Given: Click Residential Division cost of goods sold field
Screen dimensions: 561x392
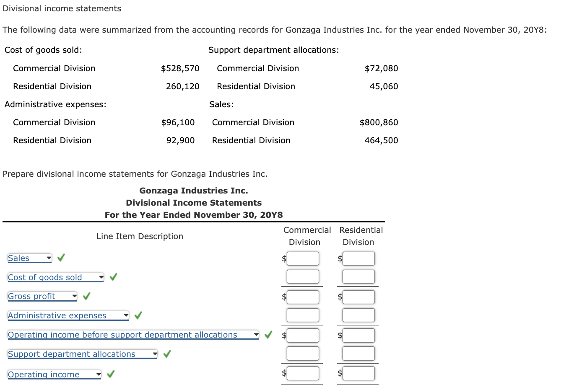Looking at the screenshot, I should pyautogui.click(x=358, y=276).
